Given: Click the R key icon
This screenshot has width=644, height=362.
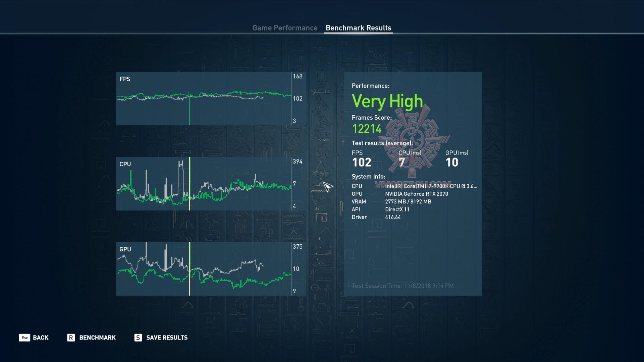Looking at the screenshot, I should pyautogui.click(x=71, y=338).
